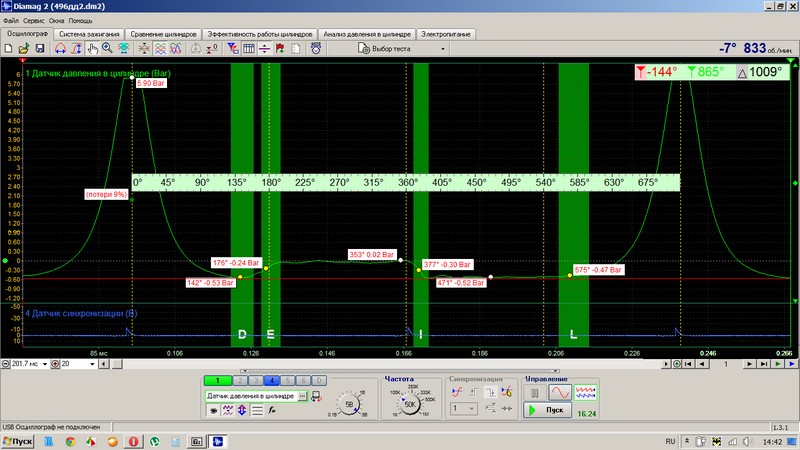
Task: Click the pause button in Управление
Action: click(x=535, y=393)
